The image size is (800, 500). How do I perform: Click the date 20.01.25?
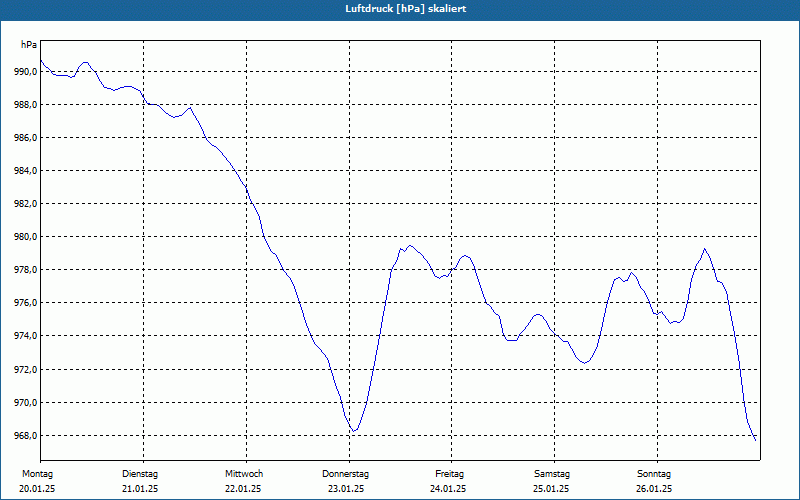click(37, 489)
